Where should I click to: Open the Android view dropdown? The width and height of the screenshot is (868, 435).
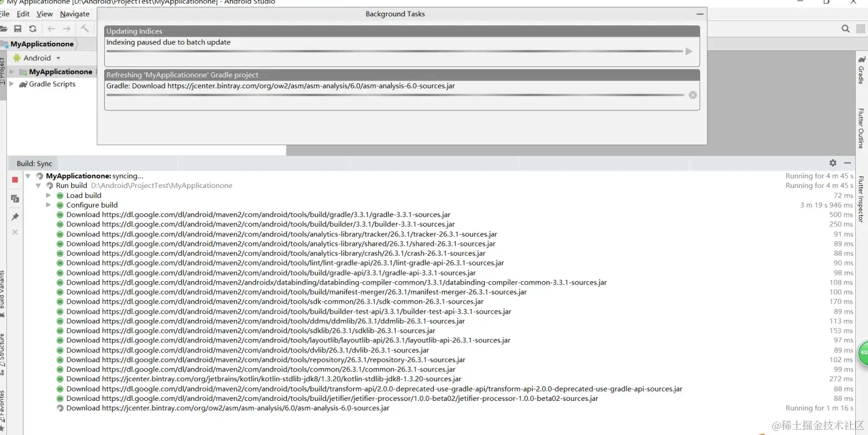(x=58, y=58)
